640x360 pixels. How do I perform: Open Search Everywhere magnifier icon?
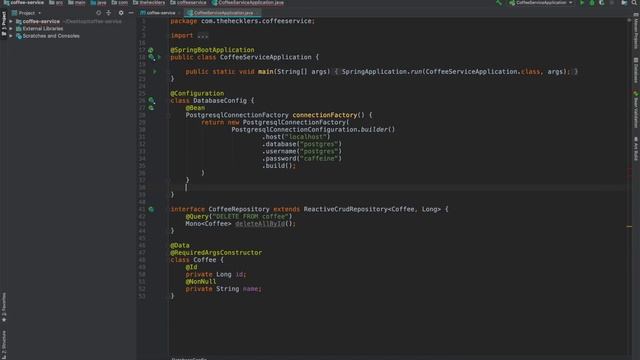click(x=634, y=3)
